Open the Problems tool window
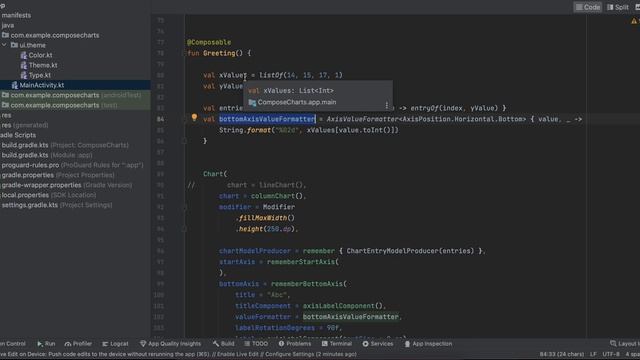This screenshot has width=640, height=360. [295, 344]
